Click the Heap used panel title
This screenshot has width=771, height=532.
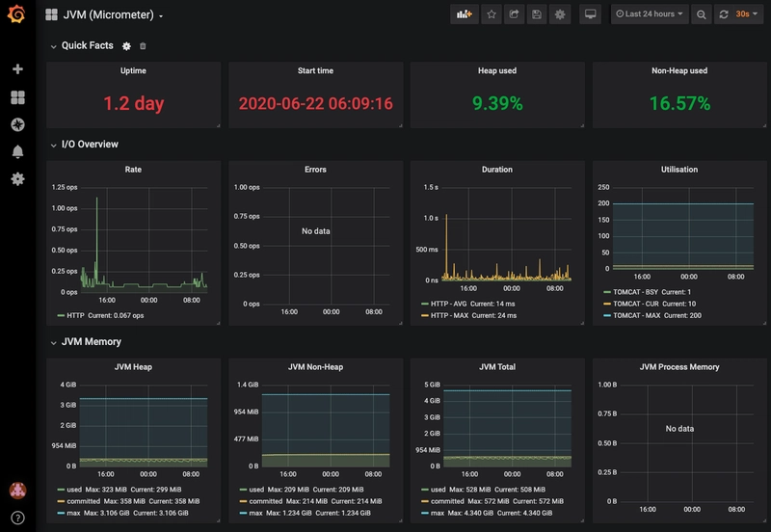[x=497, y=71]
